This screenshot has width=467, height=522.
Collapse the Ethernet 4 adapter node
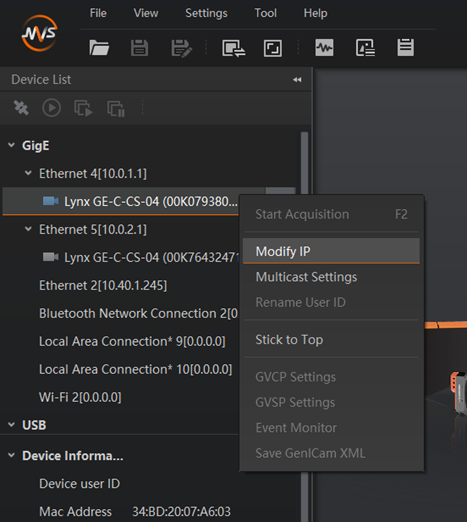(28, 173)
